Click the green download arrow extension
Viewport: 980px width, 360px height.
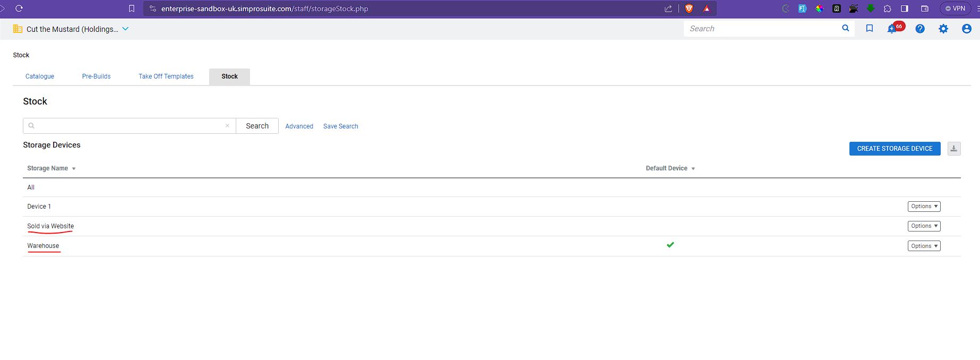[x=871, y=8]
